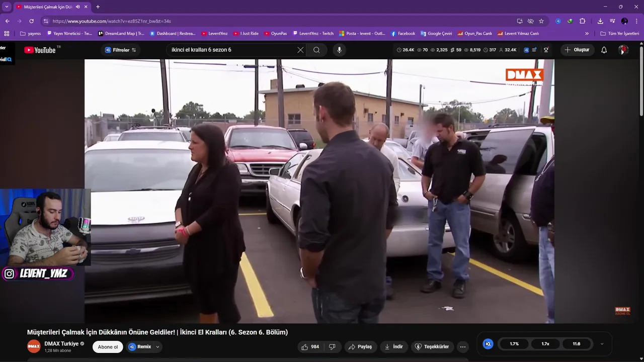Click the search field containing 'ikinci el kralları'
The height and width of the screenshot is (362, 644).
231,50
